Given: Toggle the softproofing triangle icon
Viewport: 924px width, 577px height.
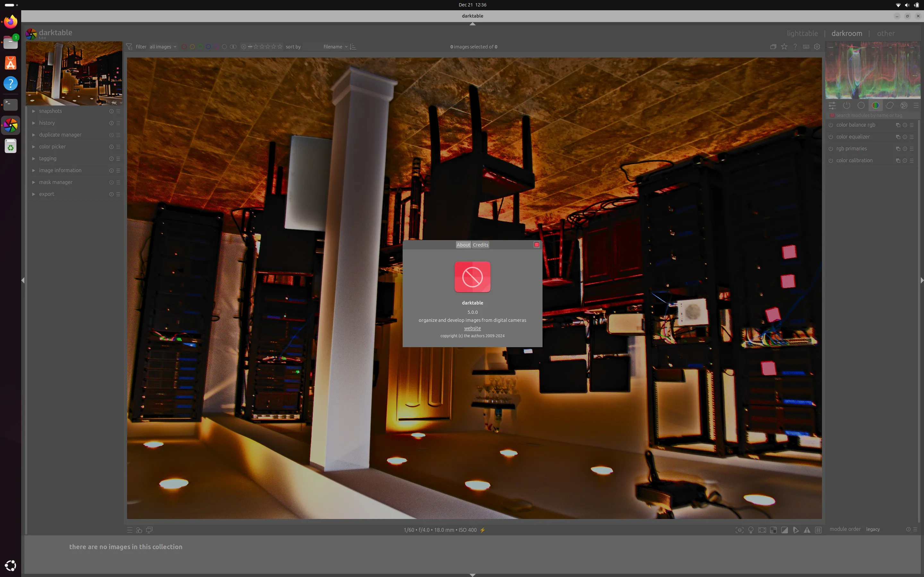Looking at the screenshot, I should click(796, 530).
